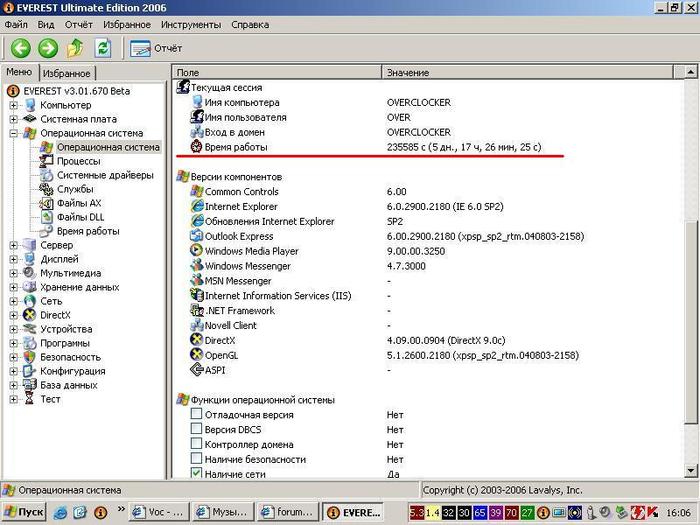Switch to the Музы... taskbar window
The image size is (700, 525).
[224, 512]
